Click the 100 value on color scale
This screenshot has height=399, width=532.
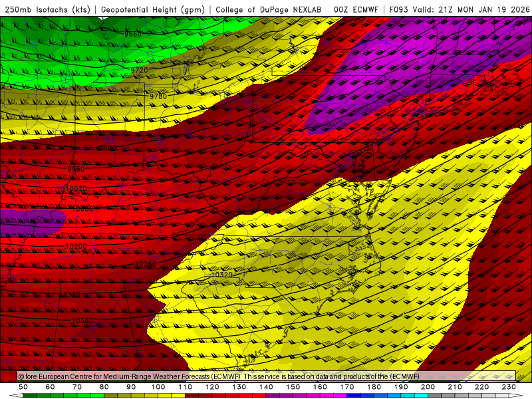coord(158,387)
